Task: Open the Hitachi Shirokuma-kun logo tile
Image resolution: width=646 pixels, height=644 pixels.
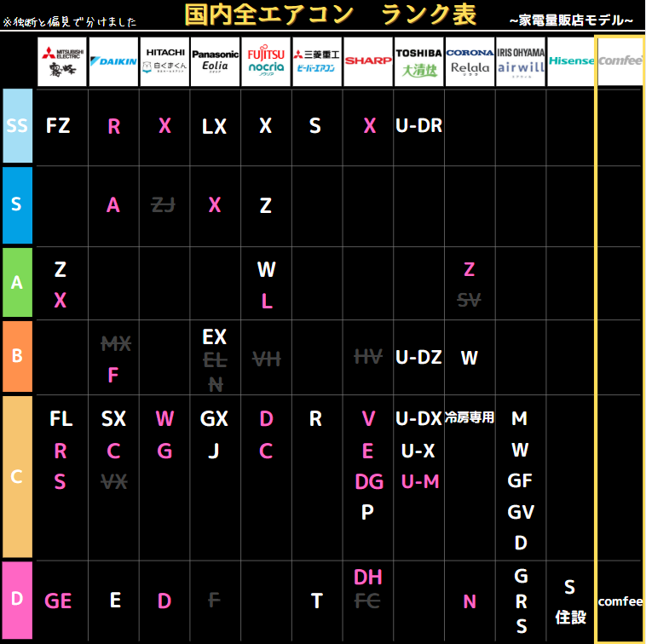Action: coord(164,62)
